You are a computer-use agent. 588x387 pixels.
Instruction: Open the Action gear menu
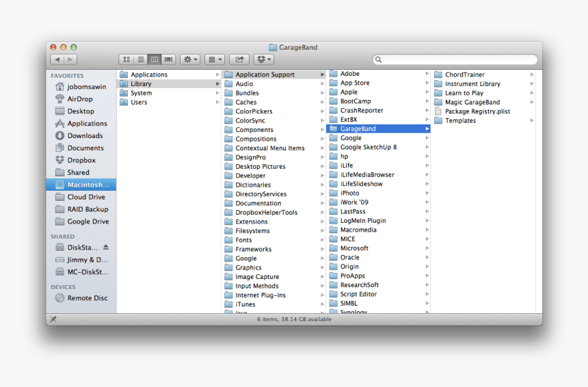pyautogui.click(x=190, y=59)
